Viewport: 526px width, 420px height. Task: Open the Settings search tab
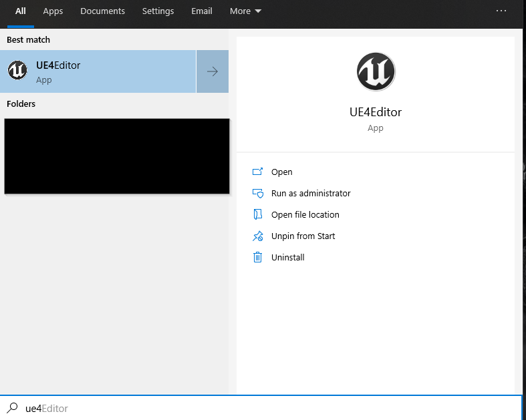(158, 11)
